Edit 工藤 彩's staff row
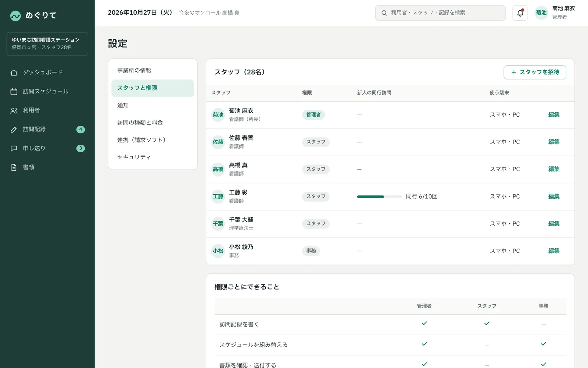Screen dimensions: 588x368 click(x=554, y=197)
